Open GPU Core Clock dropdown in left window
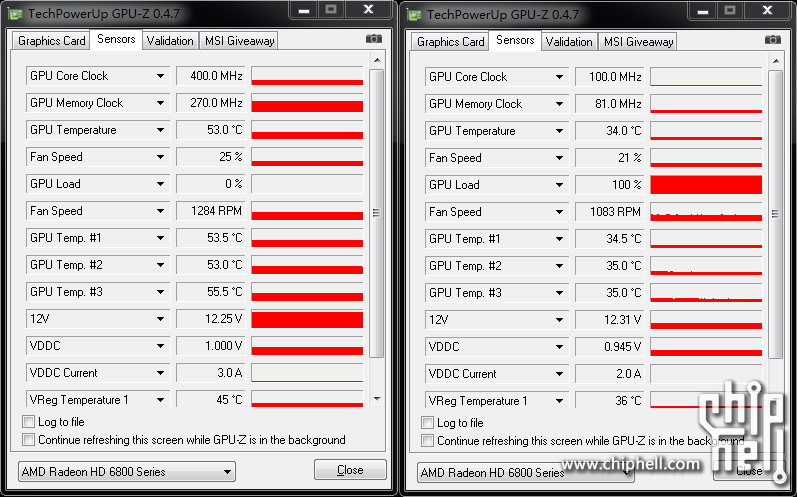 [x=160, y=76]
